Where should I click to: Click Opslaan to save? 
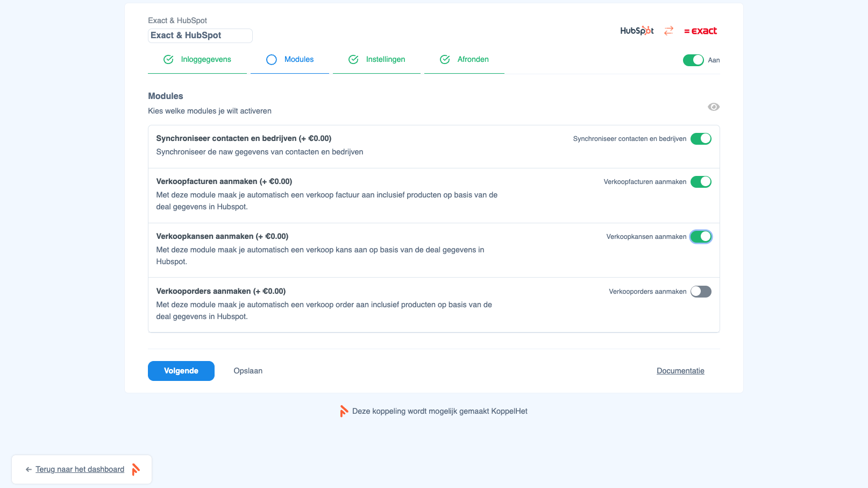pyautogui.click(x=247, y=371)
